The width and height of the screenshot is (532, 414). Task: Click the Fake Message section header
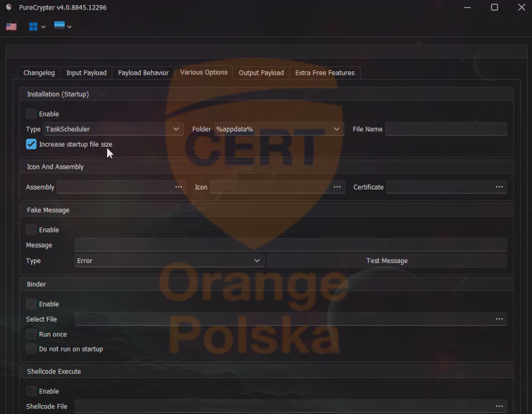pos(267,210)
